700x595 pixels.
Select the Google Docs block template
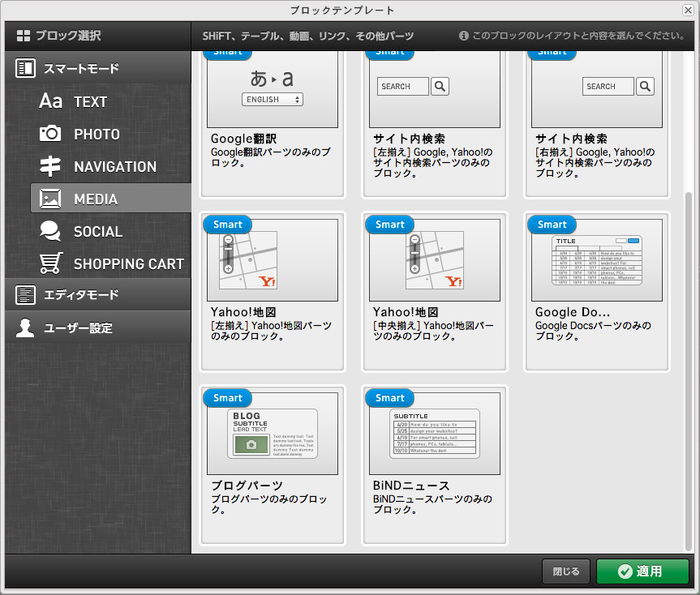point(596,293)
